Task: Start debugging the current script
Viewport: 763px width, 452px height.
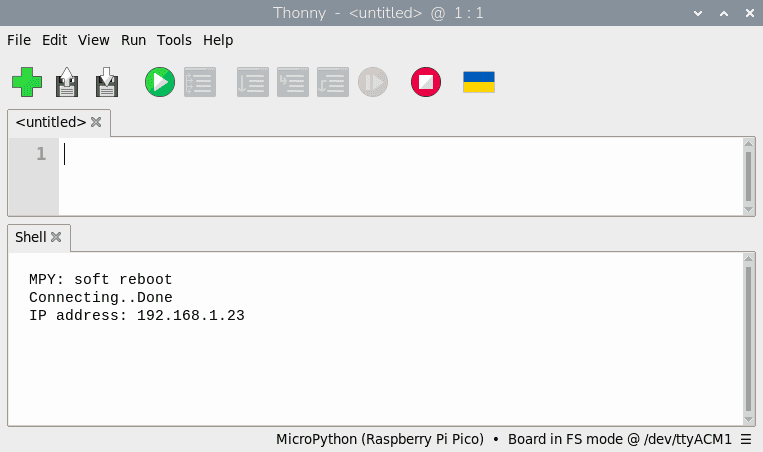Action: pos(200,82)
